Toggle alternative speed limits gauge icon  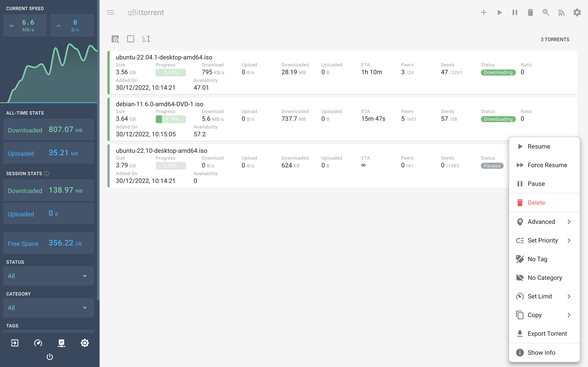(x=38, y=343)
